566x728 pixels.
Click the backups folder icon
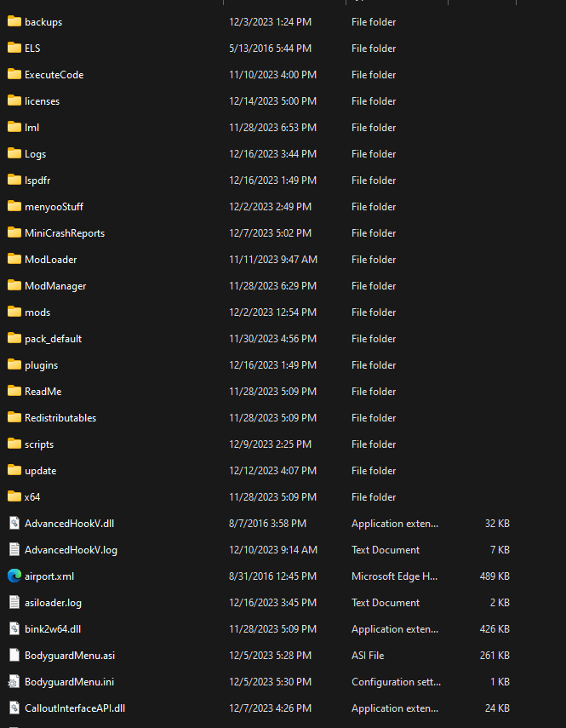14,21
